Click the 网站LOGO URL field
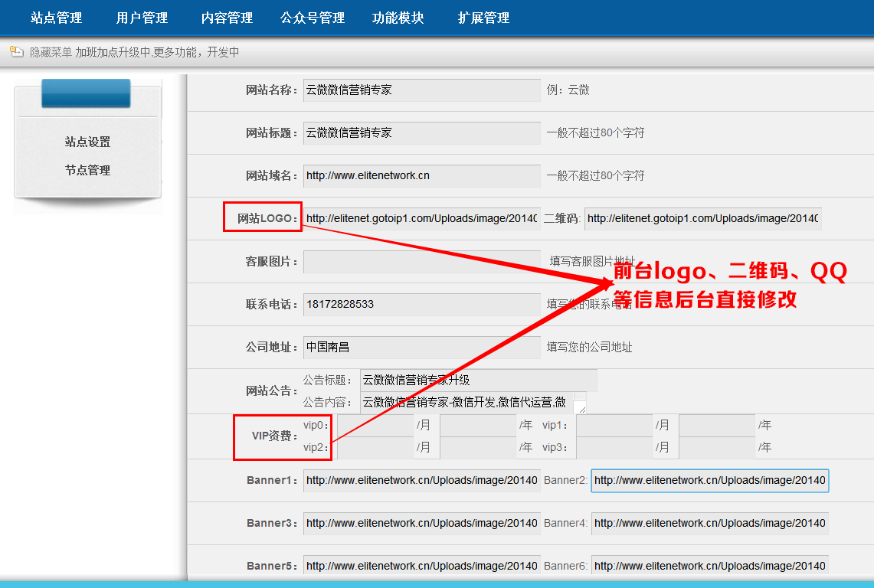Screen dimensions: 874x588 tap(422, 218)
